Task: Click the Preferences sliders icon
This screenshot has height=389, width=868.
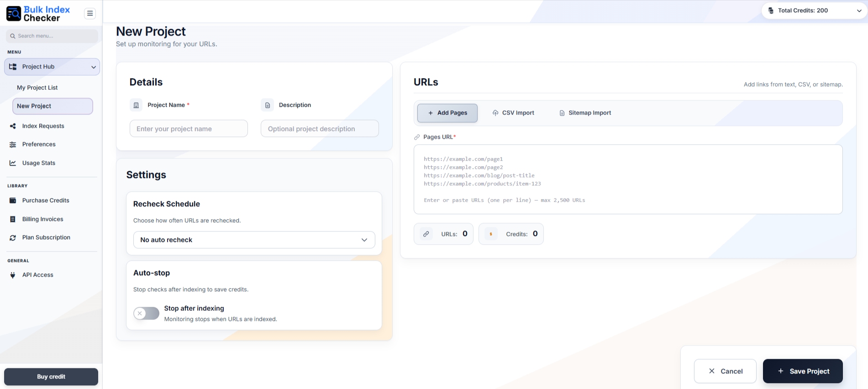Action: click(13, 144)
